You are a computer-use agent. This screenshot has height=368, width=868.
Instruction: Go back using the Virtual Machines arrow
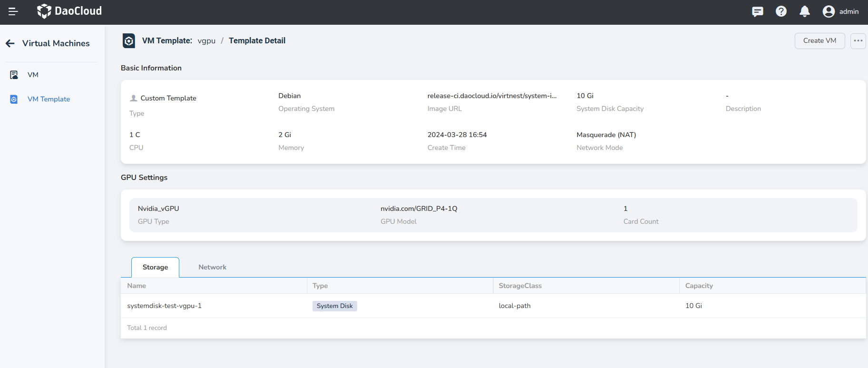pos(10,43)
